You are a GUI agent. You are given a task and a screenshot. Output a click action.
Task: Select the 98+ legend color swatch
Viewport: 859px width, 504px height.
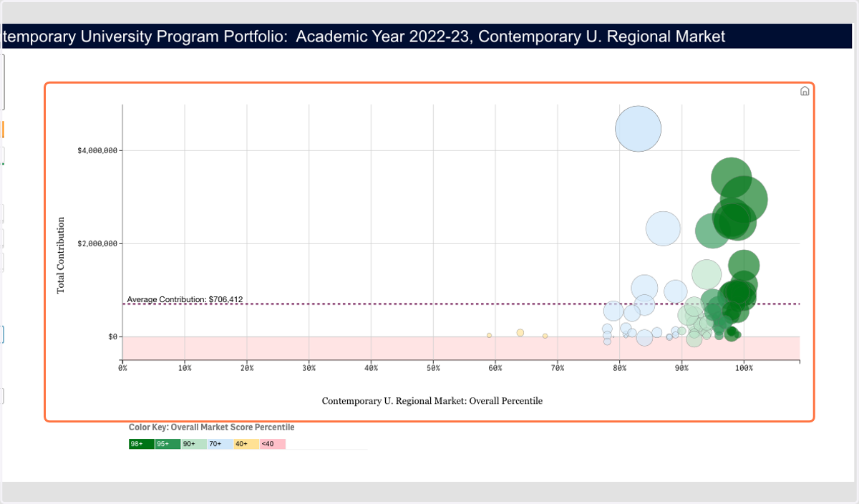(142, 444)
